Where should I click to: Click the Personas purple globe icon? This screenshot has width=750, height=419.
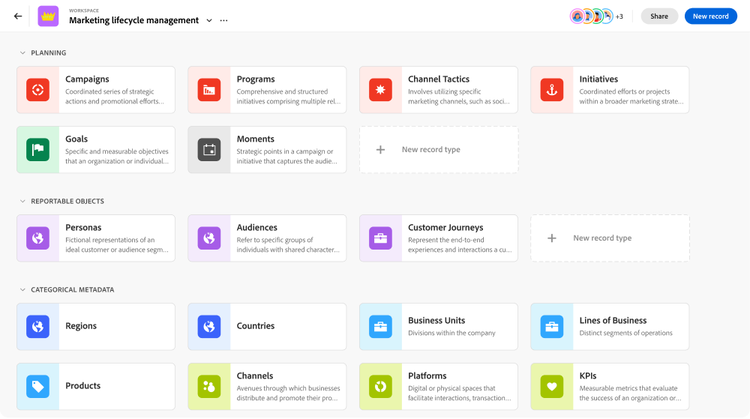click(x=38, y=238)
